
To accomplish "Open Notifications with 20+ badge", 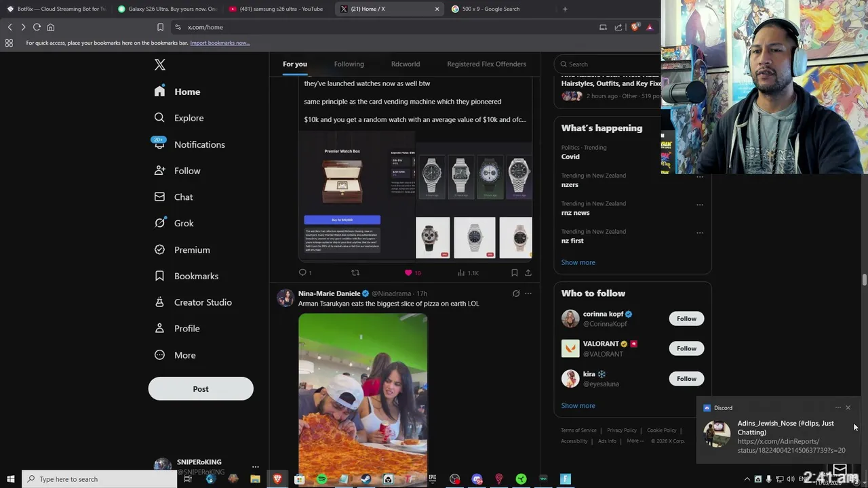I will tap(189, 144).
